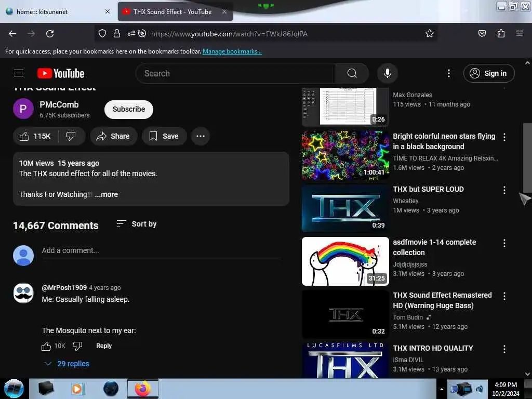Open more actions ellipsis under the video
The height and width of the screenshot is (399, 532).
(200, 137)
